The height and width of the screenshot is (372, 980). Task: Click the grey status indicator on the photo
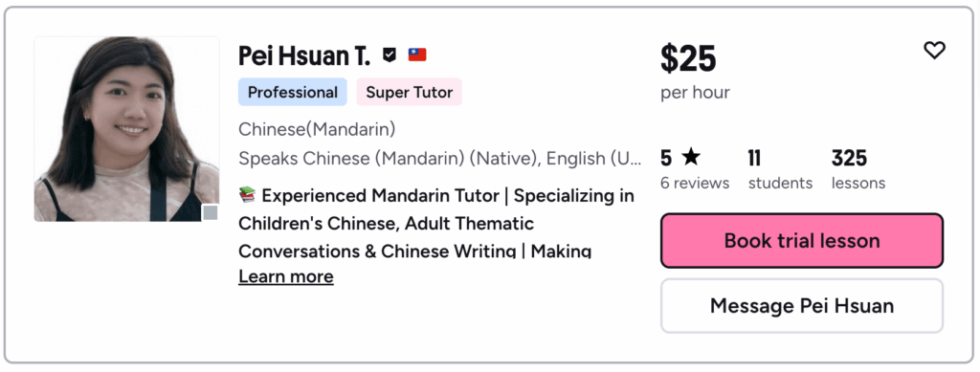[211, 213]
